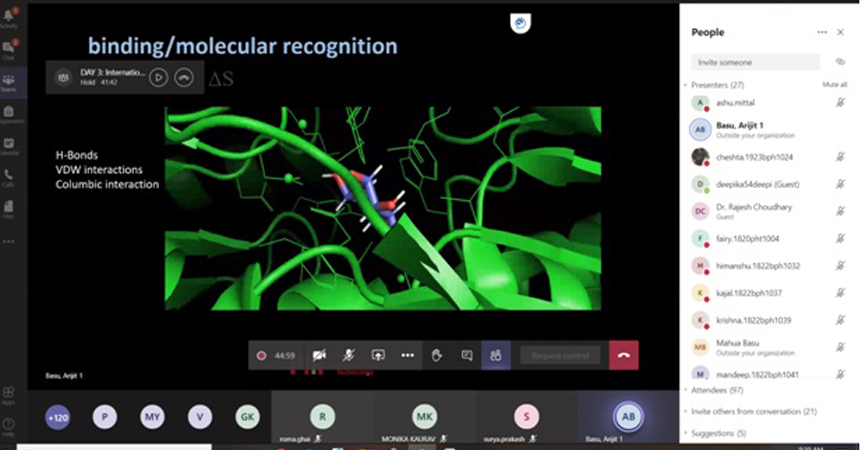Turn on the camera in meeting toolbar
The height and width of the screenshot is (450, 861).
point(319,355)
